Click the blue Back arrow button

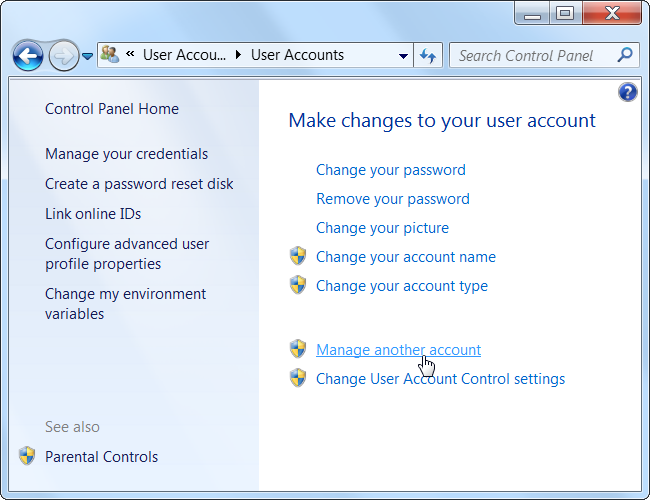(30, 56)
